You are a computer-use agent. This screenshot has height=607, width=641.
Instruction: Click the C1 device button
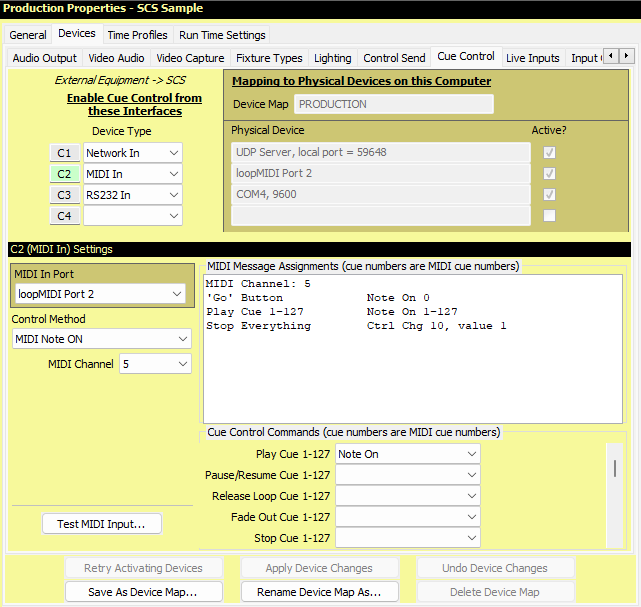tap(64, 153)
